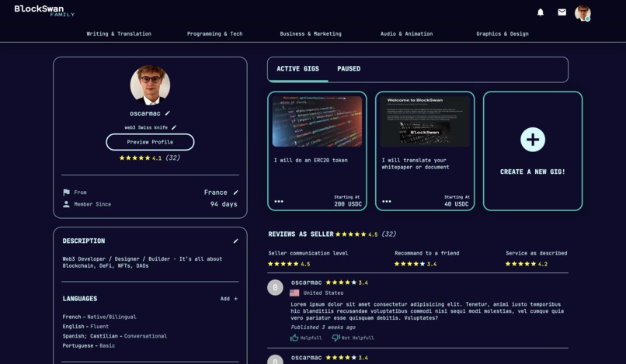Click the BlockSwan Family logo

point(44,11)
